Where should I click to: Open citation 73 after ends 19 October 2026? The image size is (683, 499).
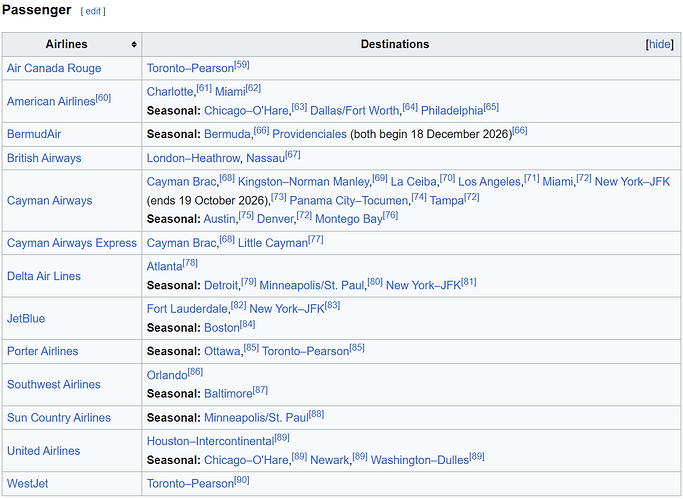(279, 197)
